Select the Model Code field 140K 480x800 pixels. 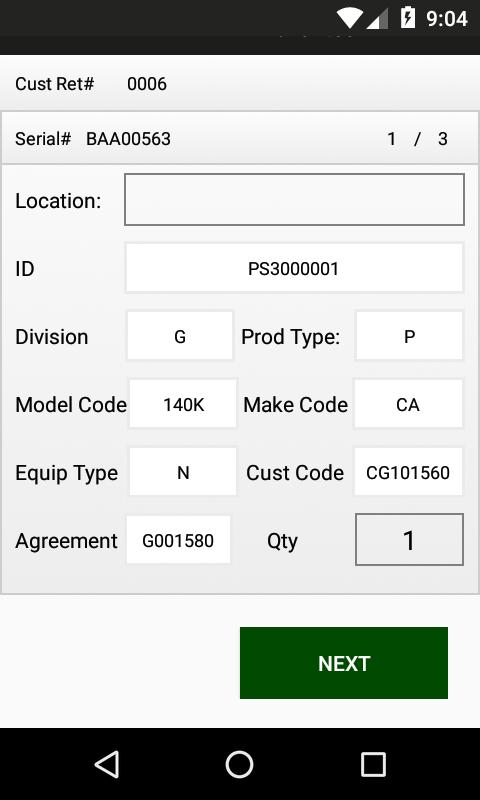click(x=183, y=404)
